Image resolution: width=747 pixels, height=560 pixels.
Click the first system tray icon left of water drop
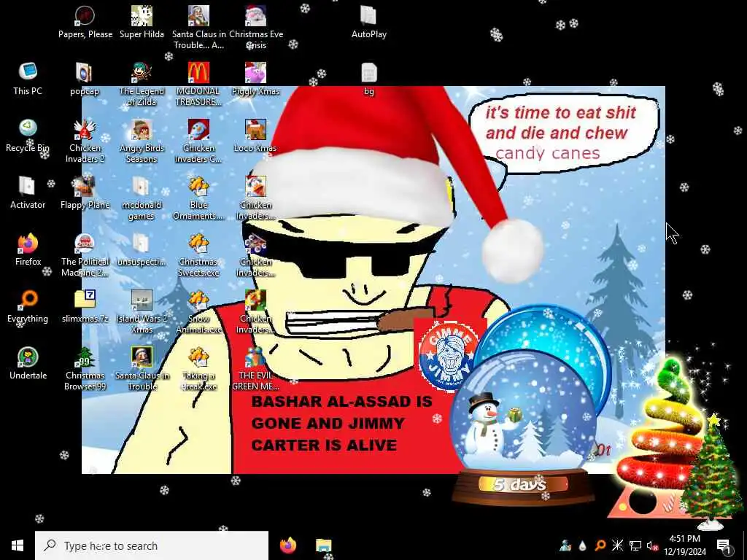[x=565, y=545]
